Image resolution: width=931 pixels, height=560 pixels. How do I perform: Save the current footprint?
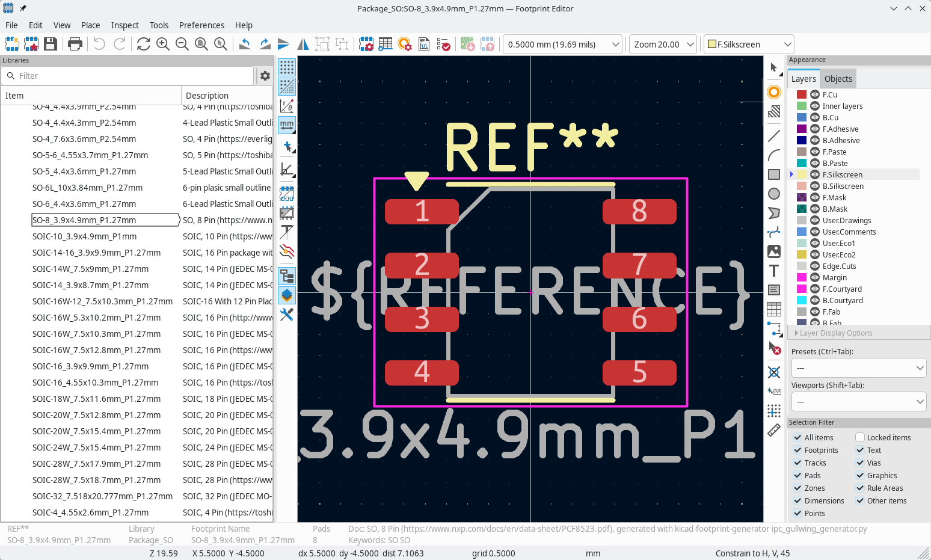pos(51,44)
